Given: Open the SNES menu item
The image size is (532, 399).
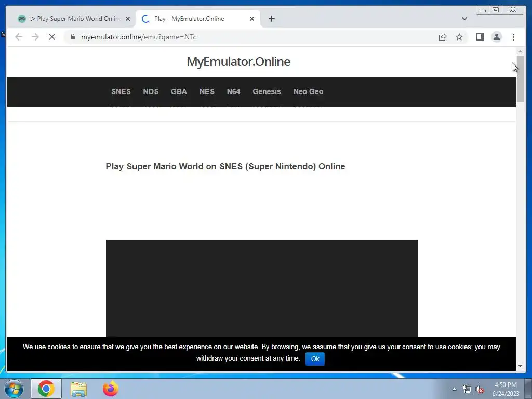Looking at the screenshot, I should pyautogui.click(x=121, y=91).
